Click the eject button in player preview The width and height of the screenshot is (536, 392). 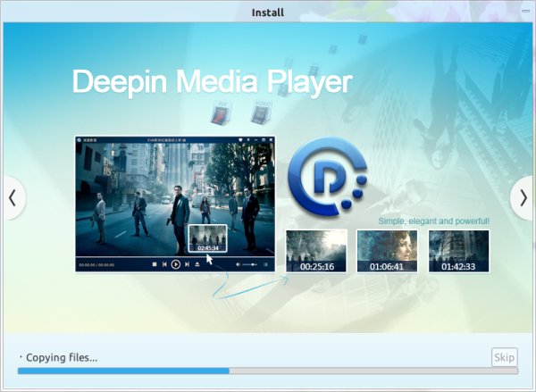coord(197,264)
